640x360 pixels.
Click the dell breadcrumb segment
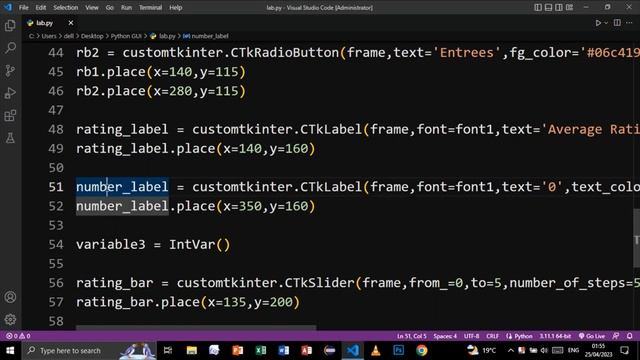click(69, 36)
